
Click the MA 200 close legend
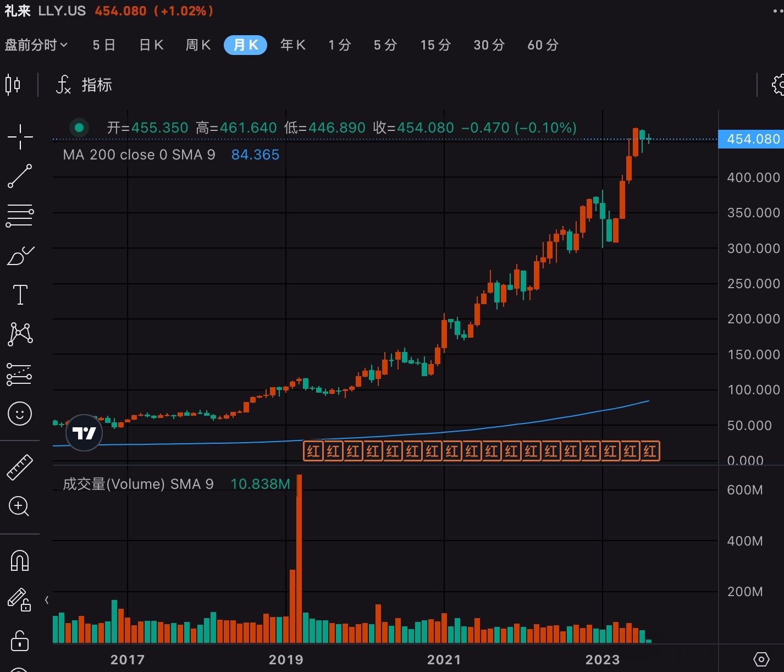pyautogui.click(x=139, y=155)
